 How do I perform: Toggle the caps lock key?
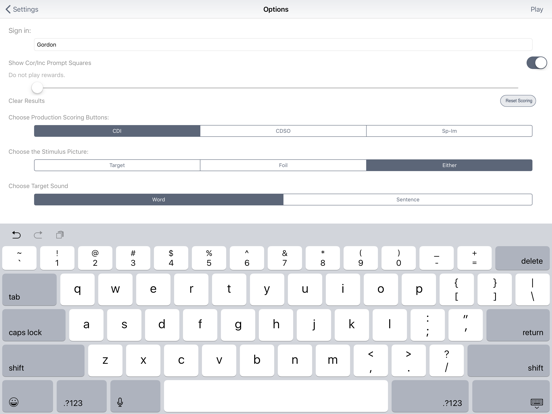click(x=34, y=325)
